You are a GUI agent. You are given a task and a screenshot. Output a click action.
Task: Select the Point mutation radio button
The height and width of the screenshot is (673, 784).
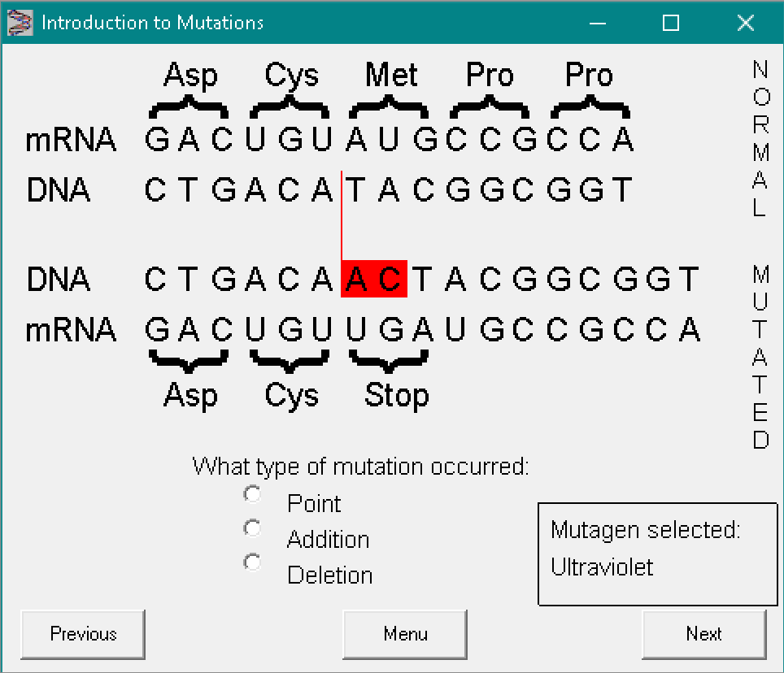pos(253,494)
